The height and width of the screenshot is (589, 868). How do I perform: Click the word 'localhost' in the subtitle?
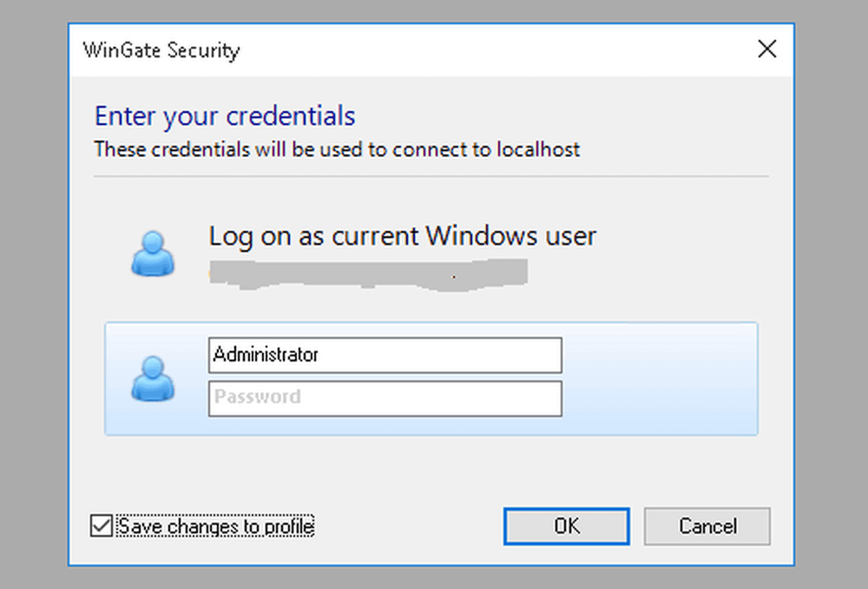(538, 149)
